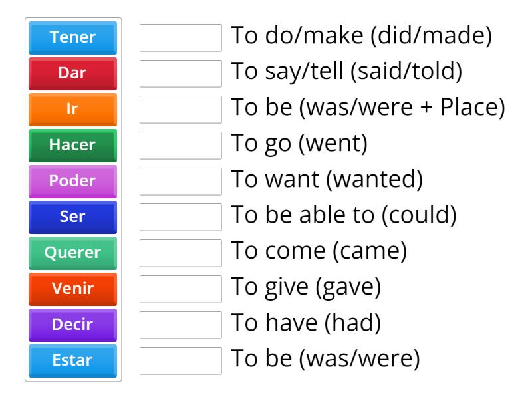Select the green Hacer tile
The height and width of the screenshot is (399, 532).
pyautogui.click(x=72, y=146)
